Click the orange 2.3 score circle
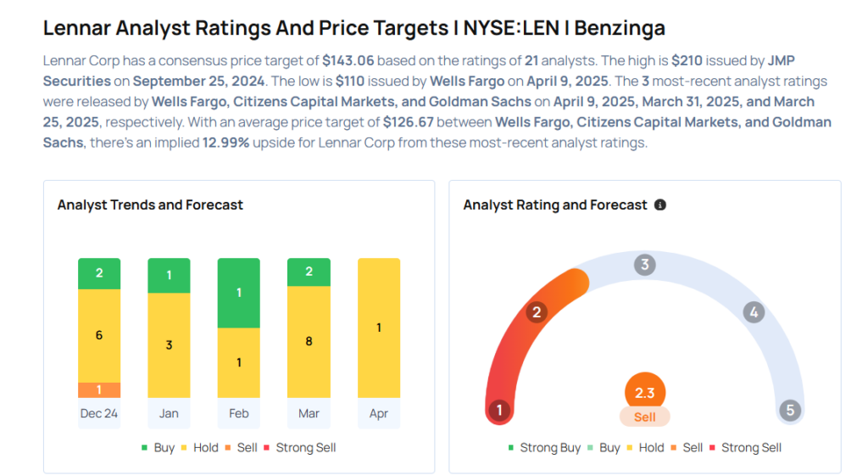The image size is (868, 476). [x=644, y=391]
